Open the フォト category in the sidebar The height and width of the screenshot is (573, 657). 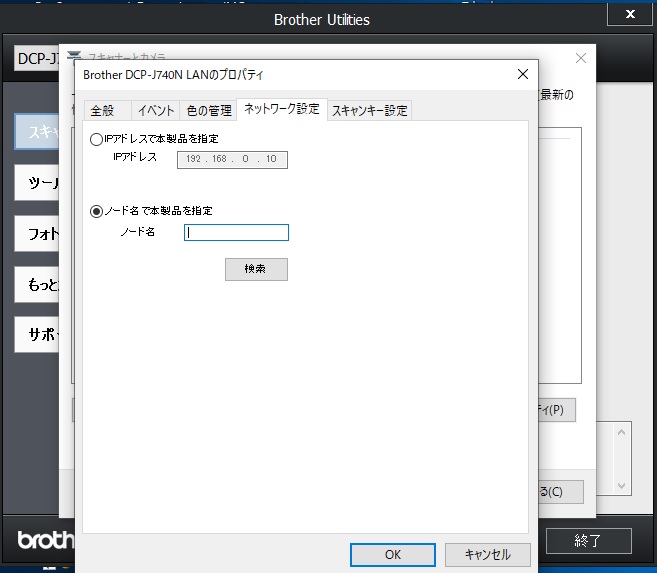click(x=40, y=235)
